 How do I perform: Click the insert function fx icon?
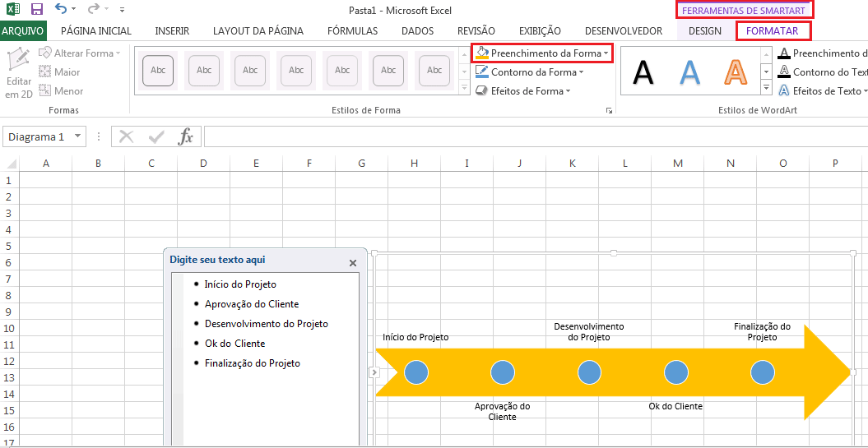pyautogui.click(x=186, y=136)
